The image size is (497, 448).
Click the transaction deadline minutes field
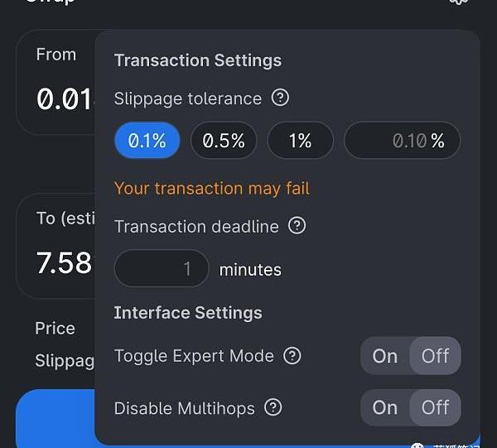tap(162, 268)
